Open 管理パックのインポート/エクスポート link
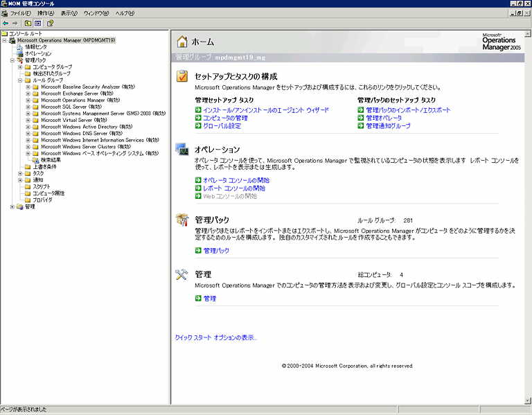 point(408,110)
